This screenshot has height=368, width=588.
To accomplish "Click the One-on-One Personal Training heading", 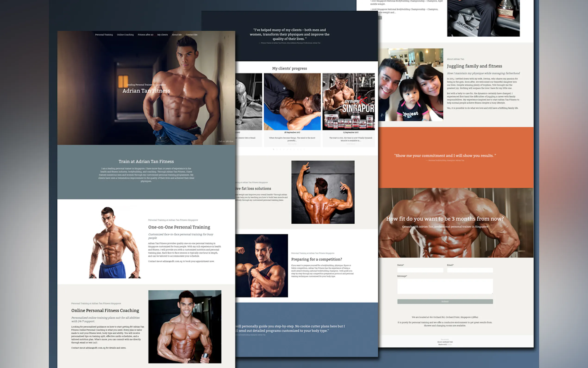I will (x=179, y=227).
